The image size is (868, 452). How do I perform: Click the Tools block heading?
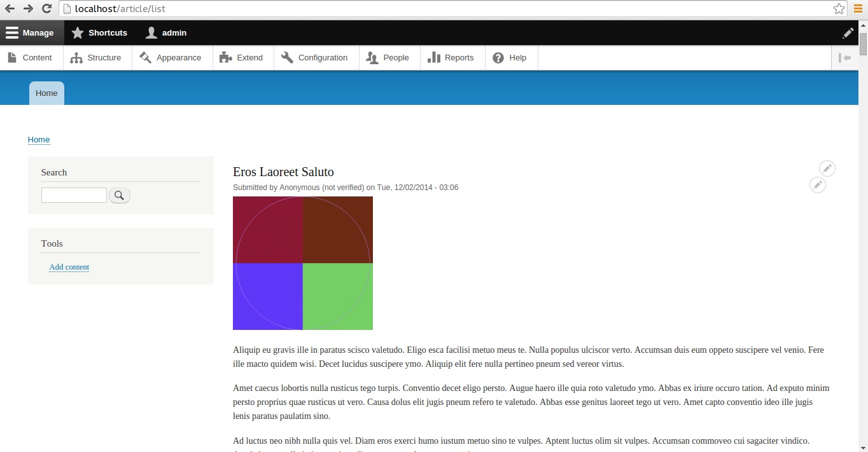click(x=52, y=243)
